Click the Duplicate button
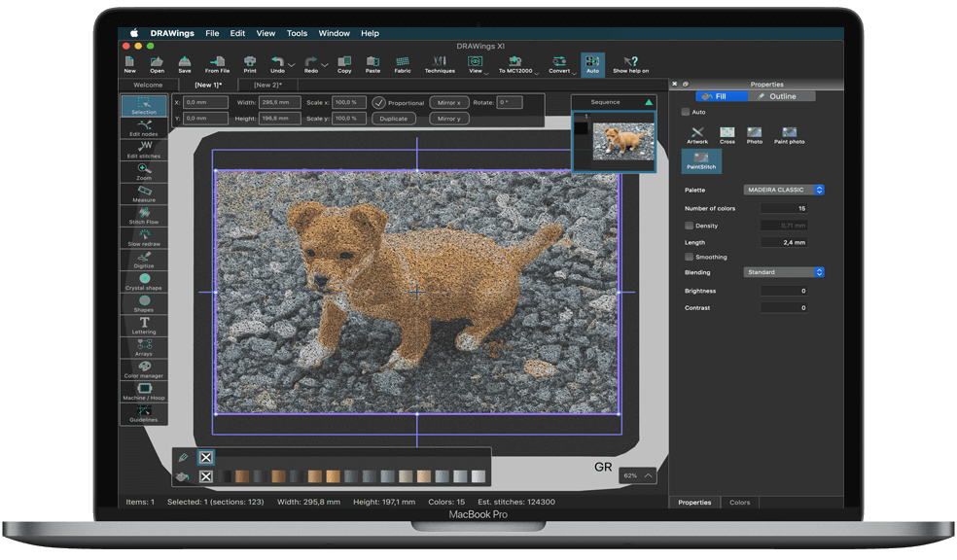The image size is (957, 560). click(x=393, y=119)
